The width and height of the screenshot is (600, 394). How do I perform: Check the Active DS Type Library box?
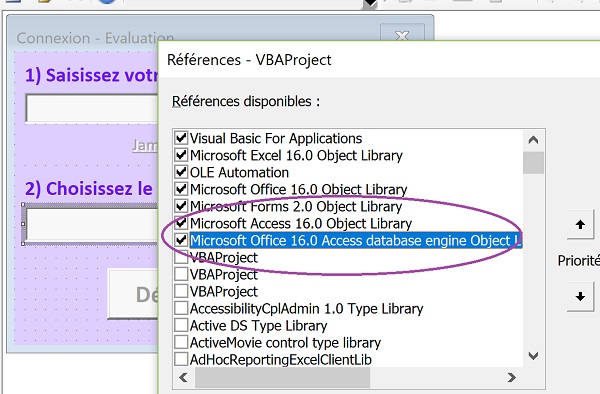pos(181,326)
